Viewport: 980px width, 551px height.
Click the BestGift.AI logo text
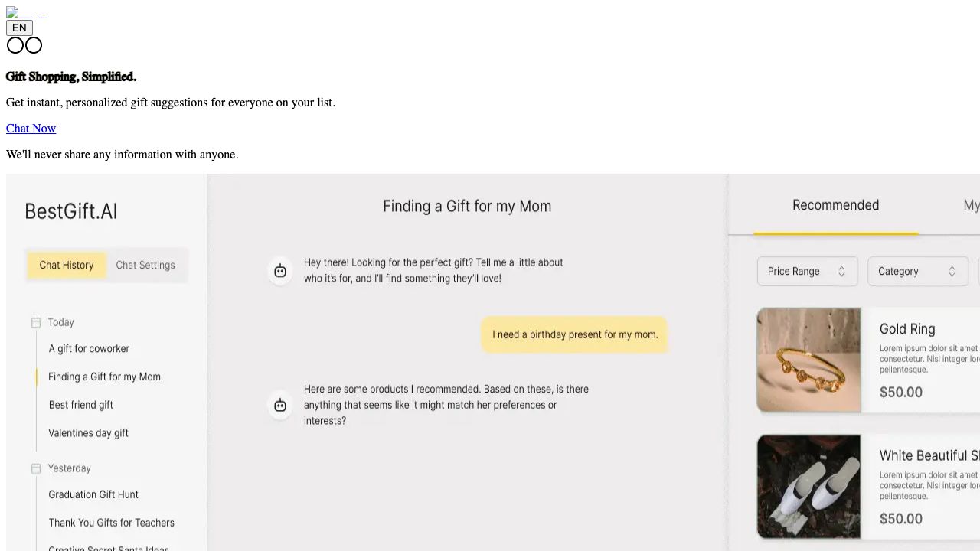[71, 211]
